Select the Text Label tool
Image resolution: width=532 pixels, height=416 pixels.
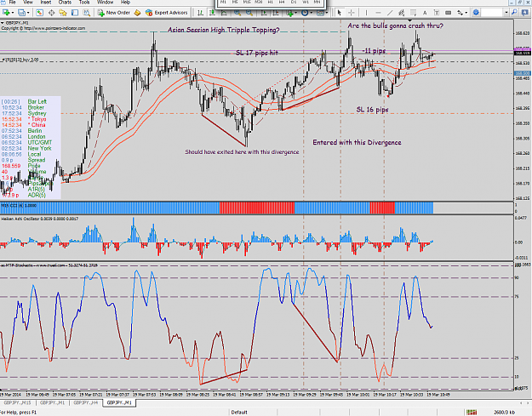tap(437, 13)
